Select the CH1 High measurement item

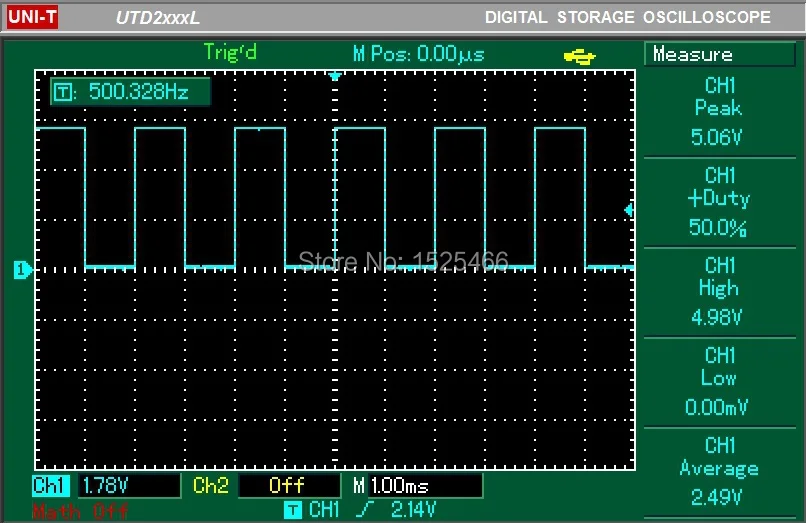tap(719, 292)
